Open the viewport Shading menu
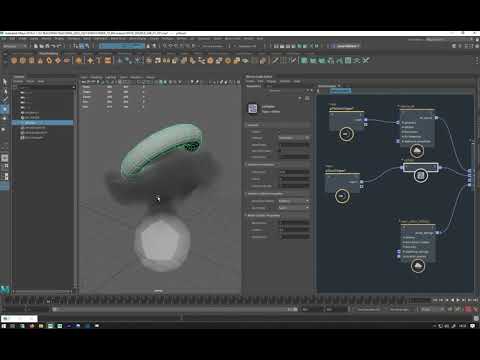Screen dimensions: 480x360 tap(96, 77)
